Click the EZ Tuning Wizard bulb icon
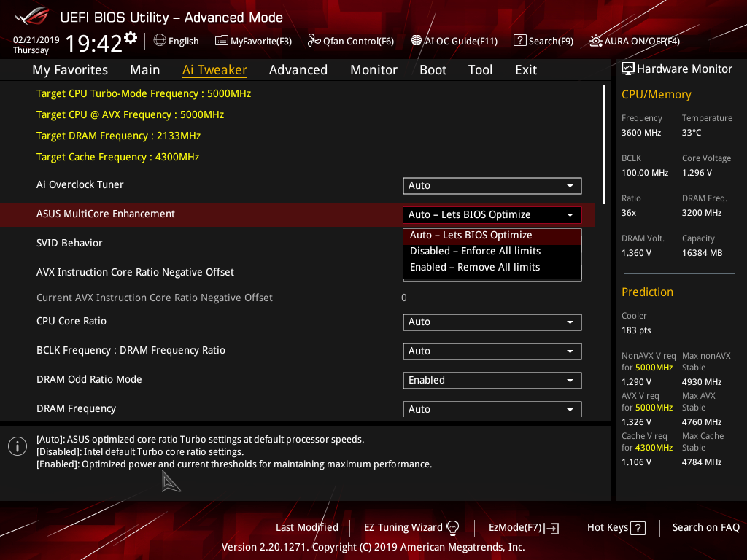The image size is (747, 560). coord(453,528)
